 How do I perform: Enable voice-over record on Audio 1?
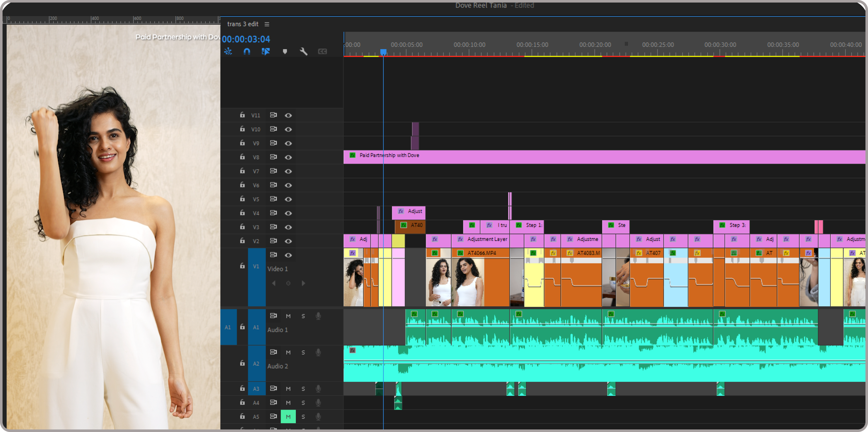pos(318,316)
